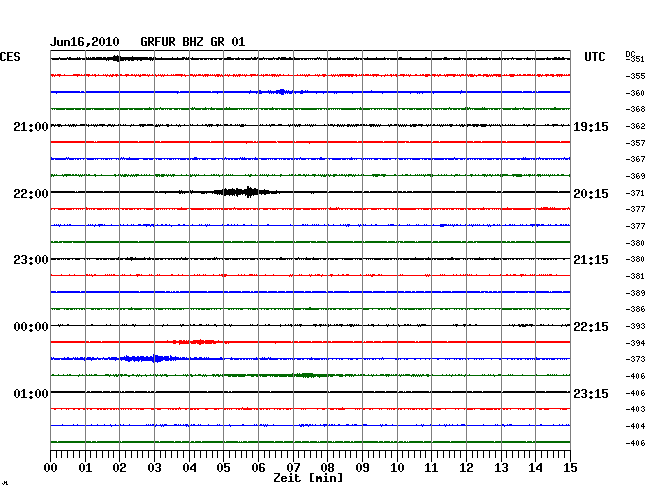Select minute tick label "05" on the axis
The height and width of the screenshot is (494, 650).
pos(223,468)
